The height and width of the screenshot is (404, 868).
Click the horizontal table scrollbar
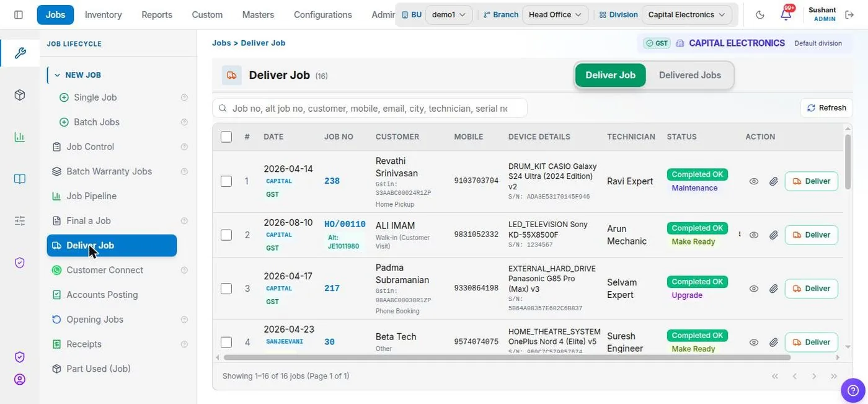pyautogui.click(x=507, y=357)
